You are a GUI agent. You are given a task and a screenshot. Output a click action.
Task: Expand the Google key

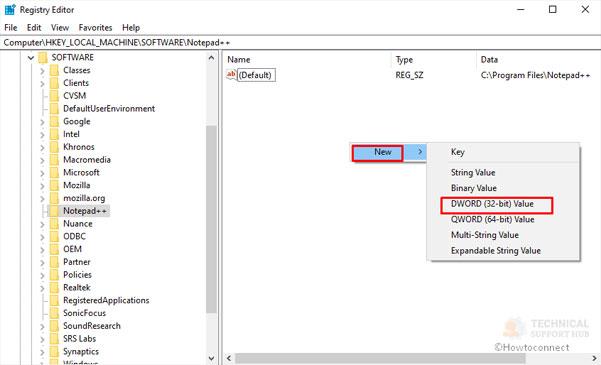click(43, 122)
